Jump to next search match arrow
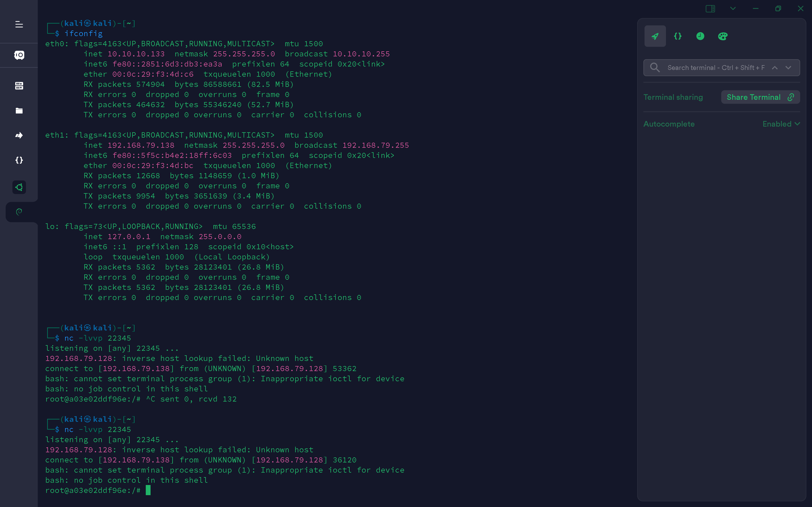This screenshot has height=507, width=812. (788, 68)
